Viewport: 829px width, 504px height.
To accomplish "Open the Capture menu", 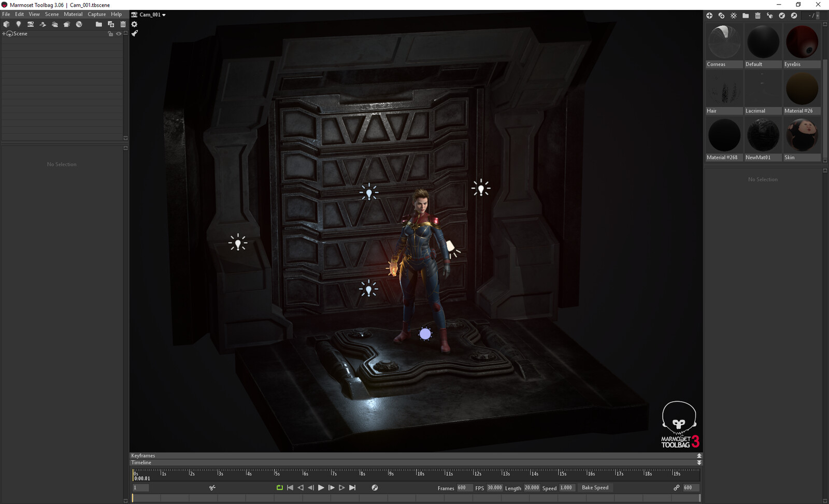I will [97, 15].
